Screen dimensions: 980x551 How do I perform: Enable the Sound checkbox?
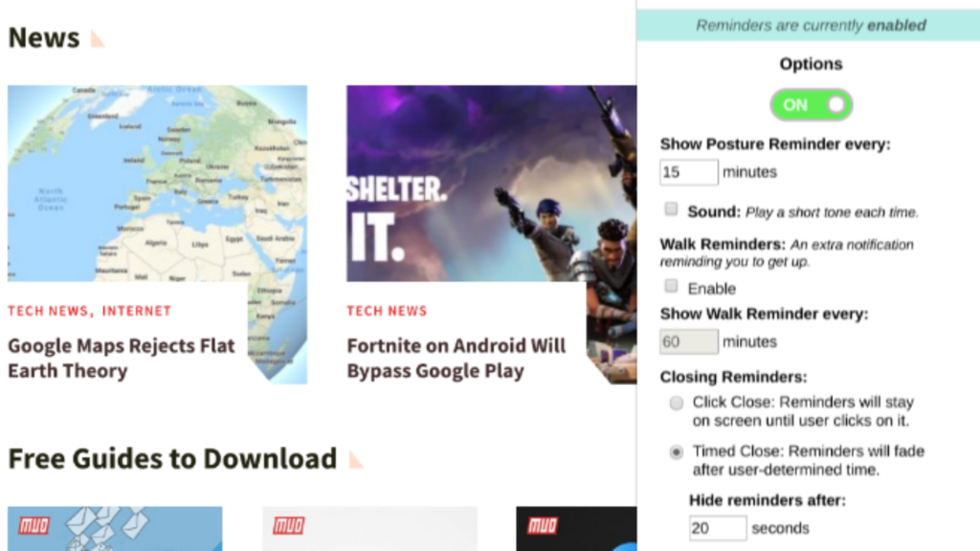[672, 209]
